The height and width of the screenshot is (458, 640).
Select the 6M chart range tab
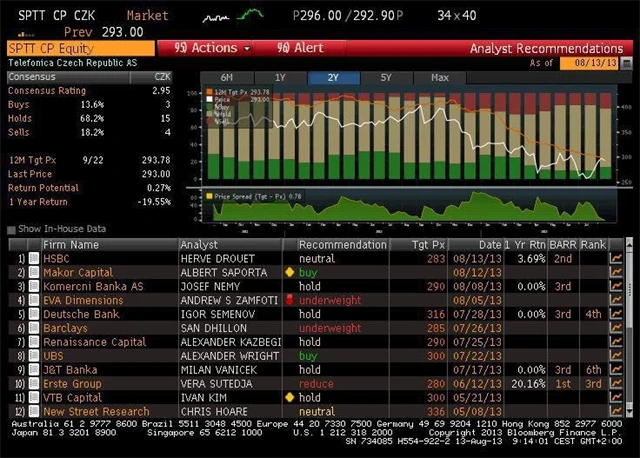(x=227, y=77)
